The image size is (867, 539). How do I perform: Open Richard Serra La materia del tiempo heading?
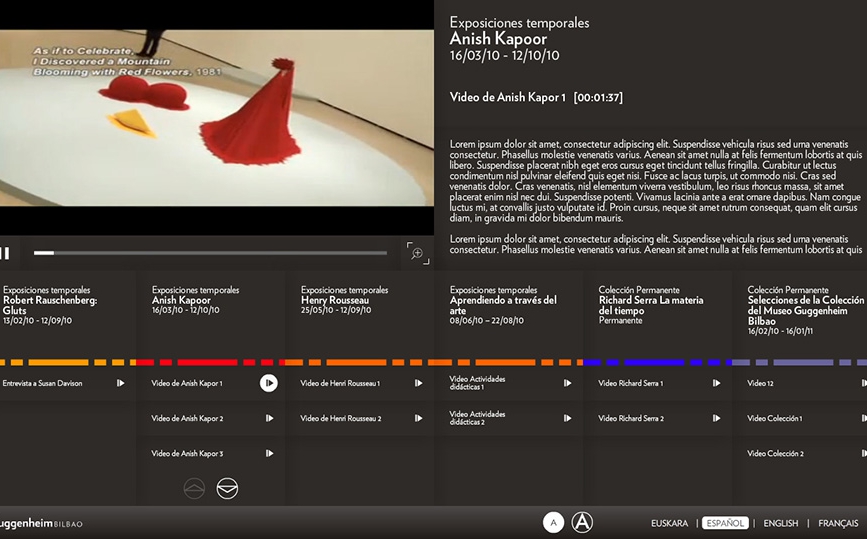pos(651,305)
